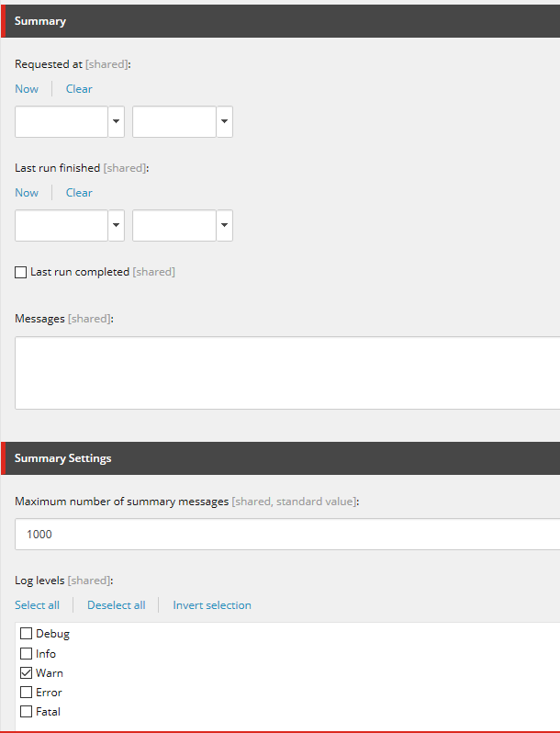The width and height of the screenshot is (560, 733).
Task: Open Last run finished date dropdown arrow
Action: pyautogui.click(x=116, y=226)
